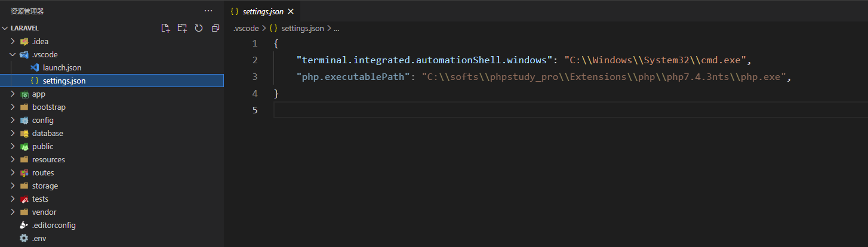Place cursor on empty line 5

click(x=570, y=110)
